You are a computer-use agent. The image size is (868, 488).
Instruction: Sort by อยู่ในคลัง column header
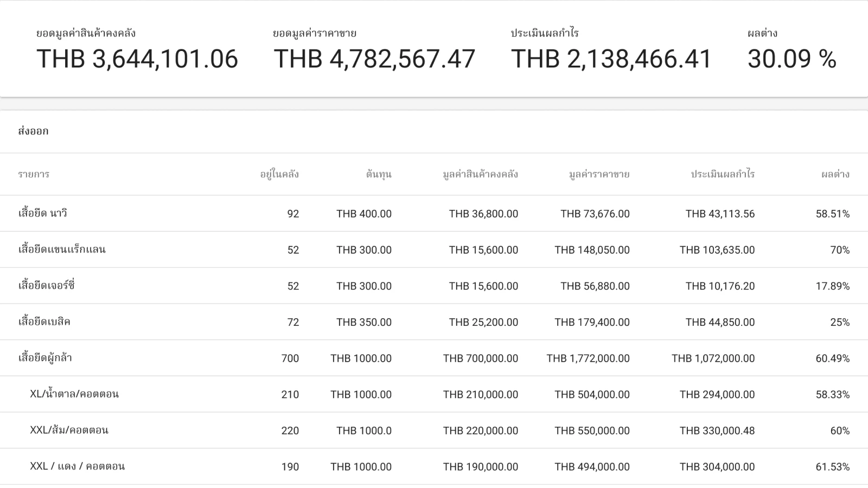(279, 175)
